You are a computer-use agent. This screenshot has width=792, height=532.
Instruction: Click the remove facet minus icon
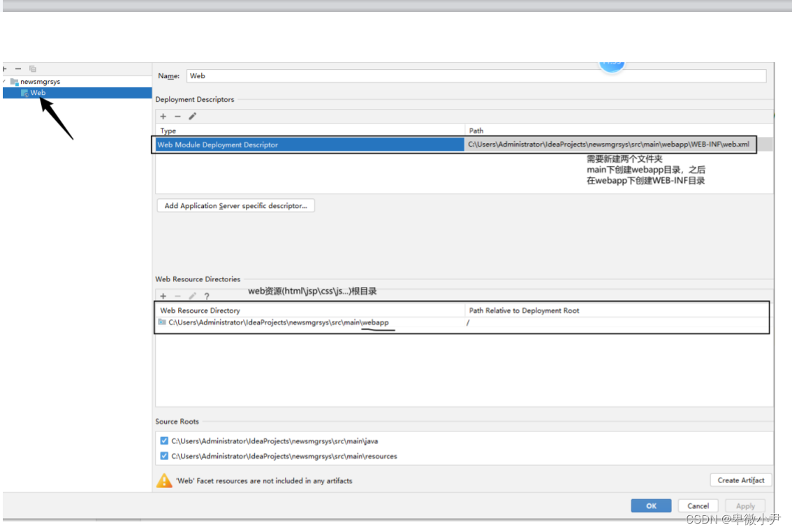(x=18, y=68)
